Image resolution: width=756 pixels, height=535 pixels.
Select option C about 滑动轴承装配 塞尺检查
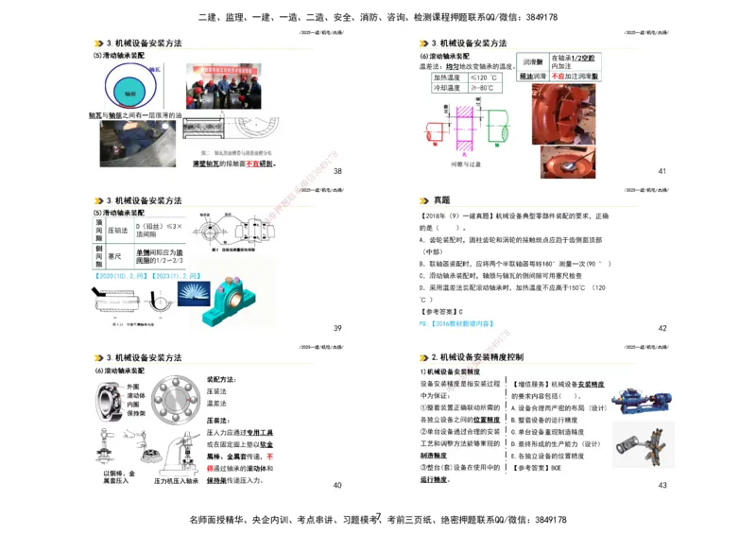[501, 276]
